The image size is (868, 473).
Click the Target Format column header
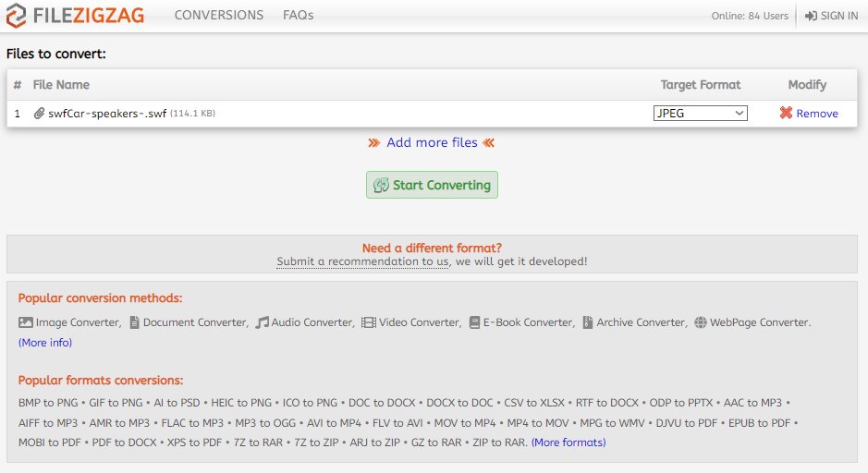701,85
